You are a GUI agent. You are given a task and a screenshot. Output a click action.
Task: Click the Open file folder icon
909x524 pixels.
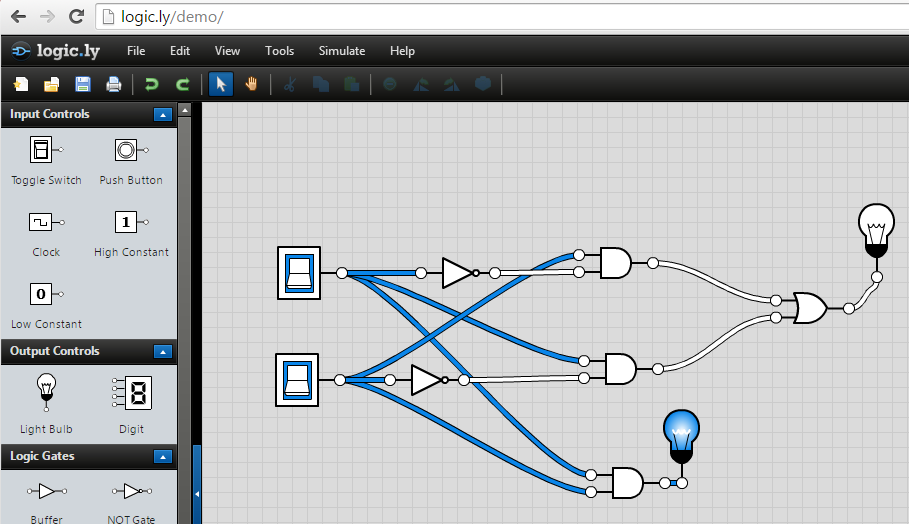click(52, 85)
